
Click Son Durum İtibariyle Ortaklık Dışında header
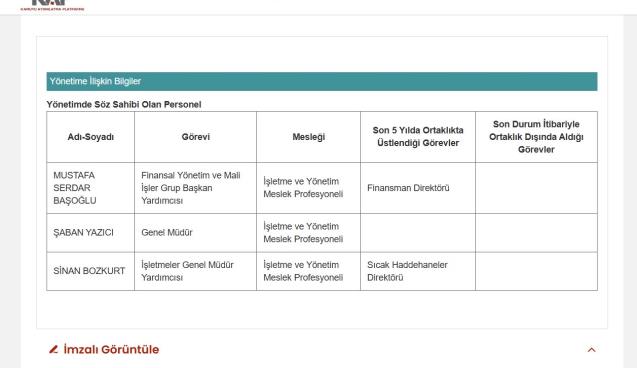536,136
